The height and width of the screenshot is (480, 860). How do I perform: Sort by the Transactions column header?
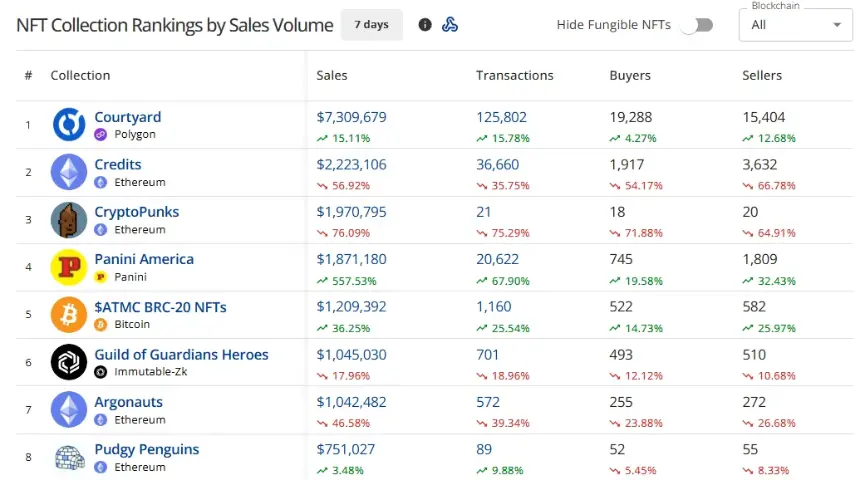[515, 76]
